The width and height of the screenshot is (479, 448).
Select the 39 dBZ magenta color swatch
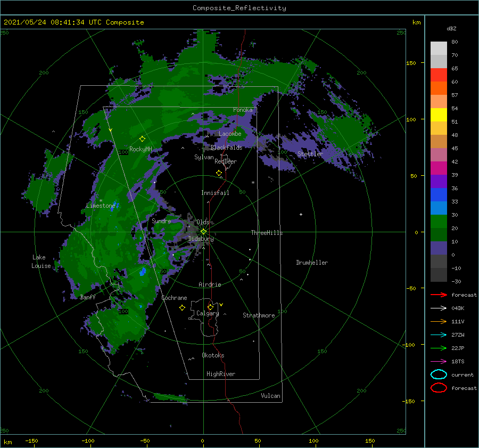pos(439,168)
